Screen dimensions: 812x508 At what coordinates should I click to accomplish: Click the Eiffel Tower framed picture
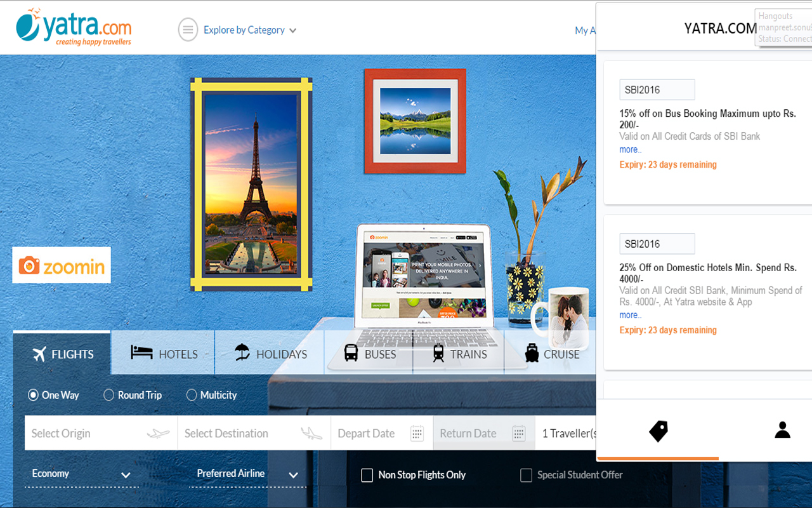pos(251,185)
